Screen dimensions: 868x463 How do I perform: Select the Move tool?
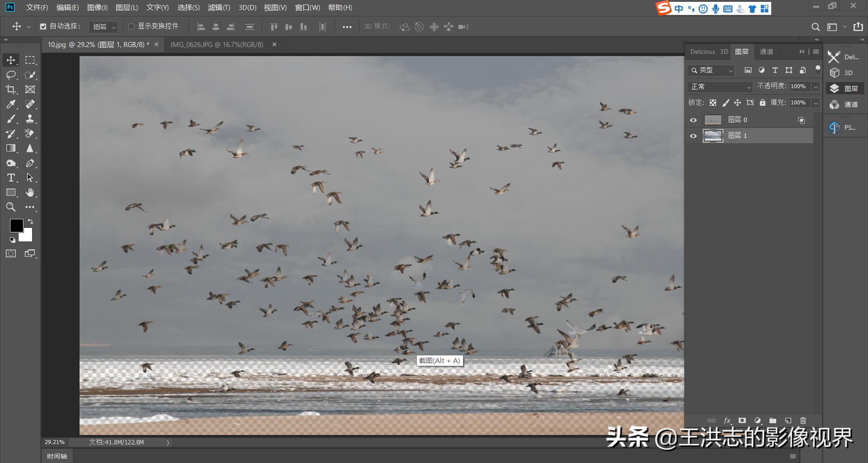click(11, 59)
